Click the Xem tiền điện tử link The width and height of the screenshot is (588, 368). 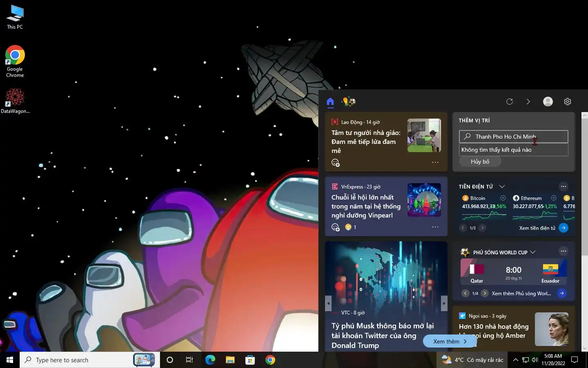pos(537,228)
